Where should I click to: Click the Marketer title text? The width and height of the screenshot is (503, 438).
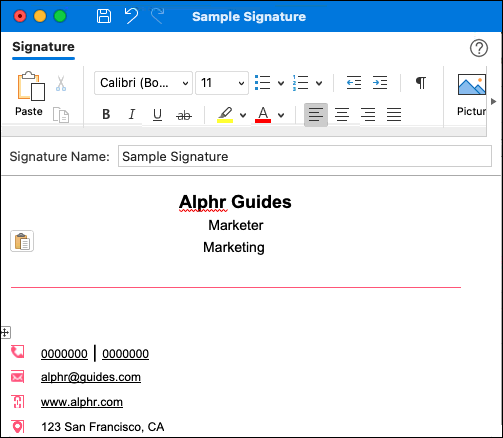pyautogui.click(x=236, y=225)
